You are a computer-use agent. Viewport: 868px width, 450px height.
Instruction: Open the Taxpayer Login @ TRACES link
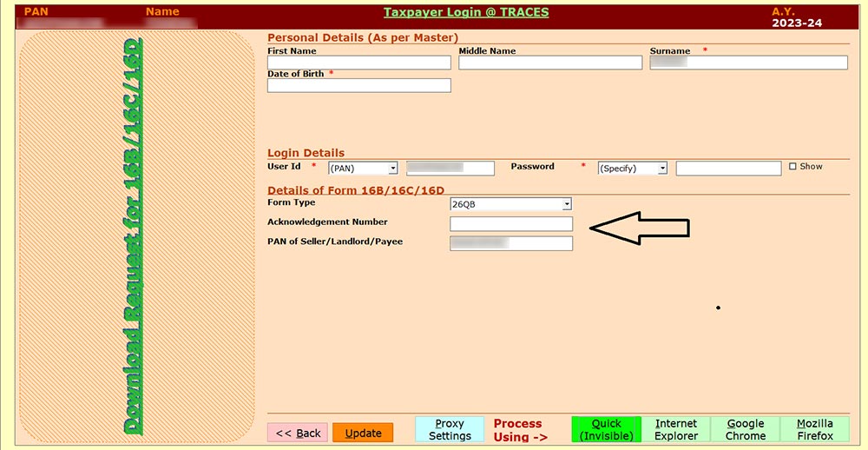click(465, 11)
